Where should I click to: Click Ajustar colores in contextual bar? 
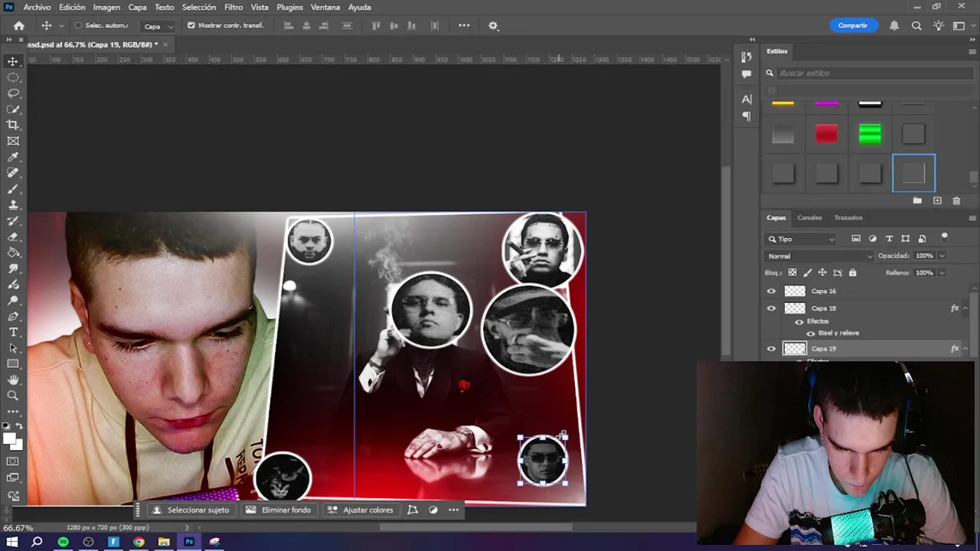(361, 510)
